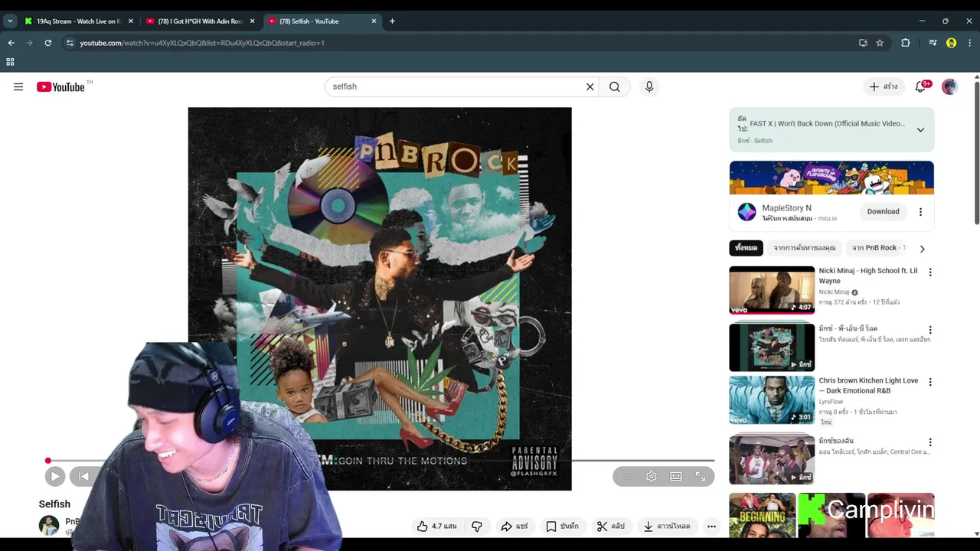Image resolution: width=980 pixels, height=551 pixels.
Task: Switch player to theater mode
Action: click(676, 476)
